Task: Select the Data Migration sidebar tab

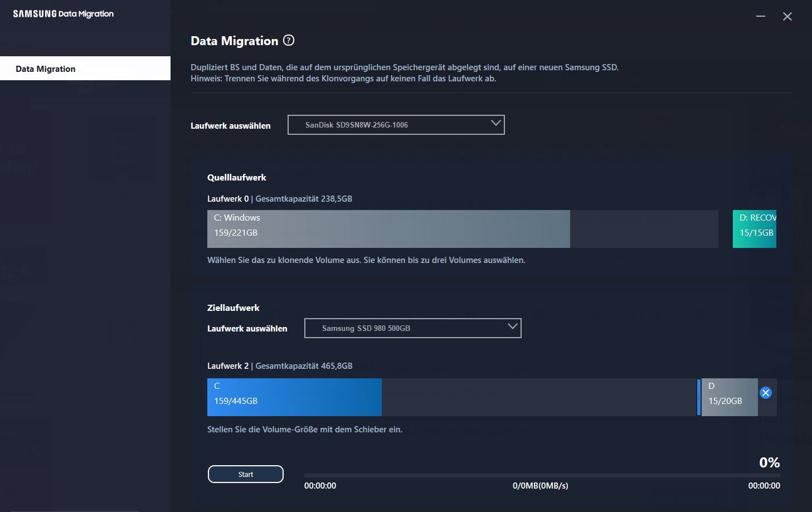Action: 85,69
